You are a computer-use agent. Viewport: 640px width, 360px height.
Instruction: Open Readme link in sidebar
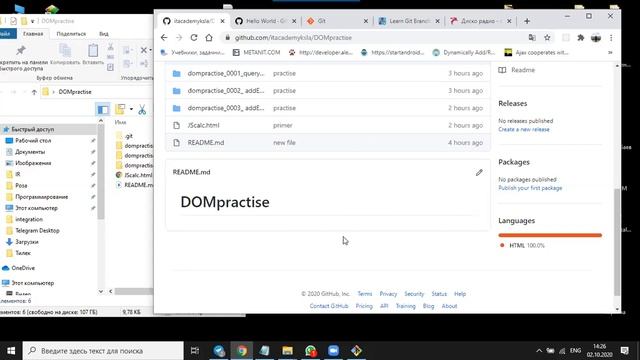tap(517, 70)
